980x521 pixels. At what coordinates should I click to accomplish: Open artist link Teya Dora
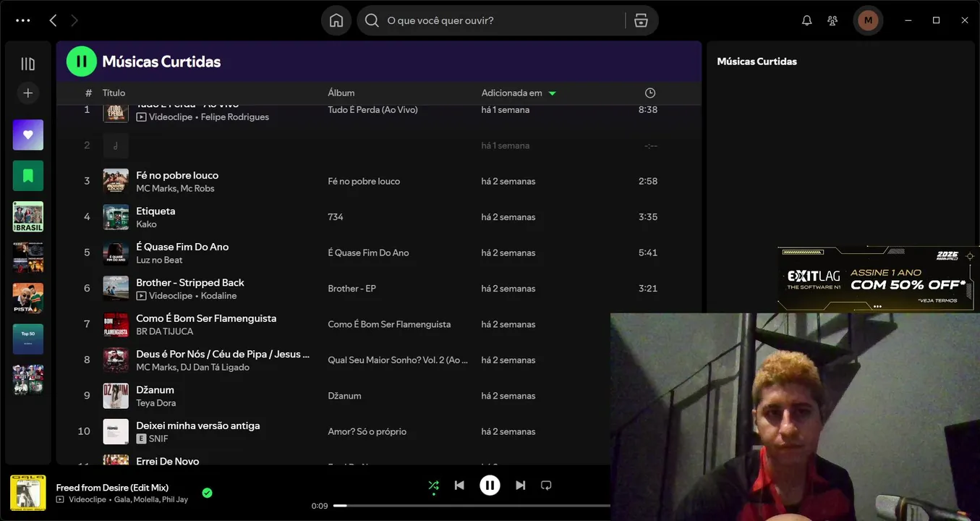click(x=156, y=403)
